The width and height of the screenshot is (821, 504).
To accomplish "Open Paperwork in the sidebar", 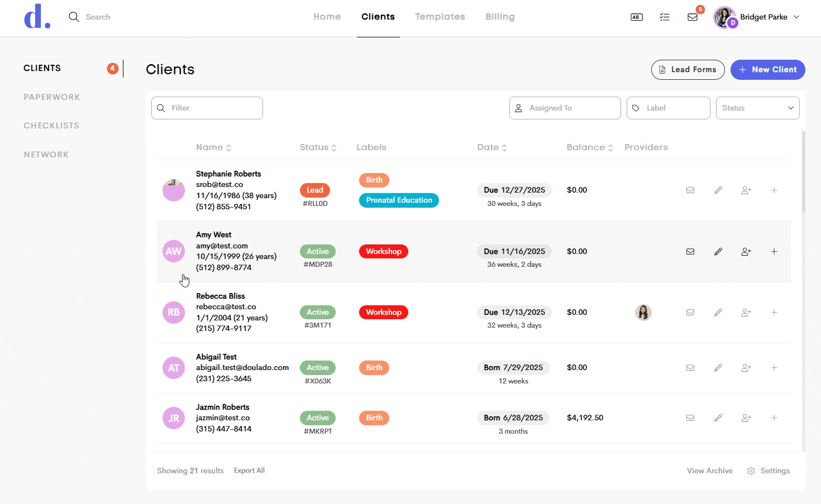I will pos(52,97).
